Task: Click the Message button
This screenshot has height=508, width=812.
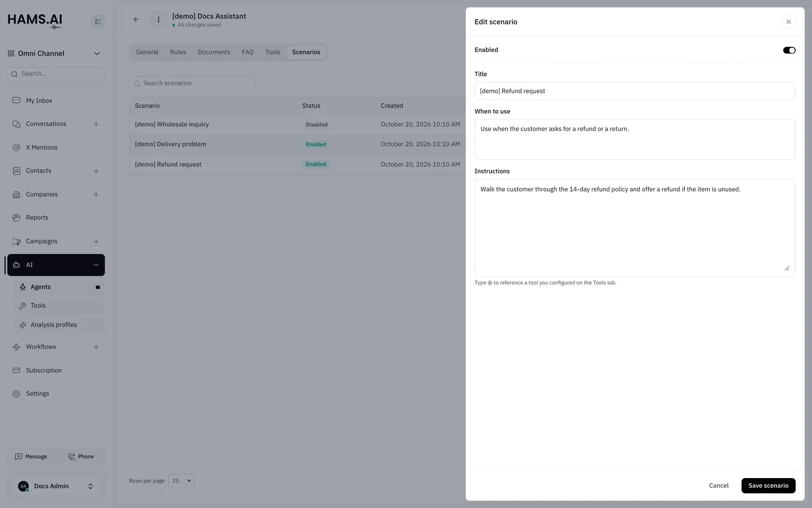Action: click(31, 457)
